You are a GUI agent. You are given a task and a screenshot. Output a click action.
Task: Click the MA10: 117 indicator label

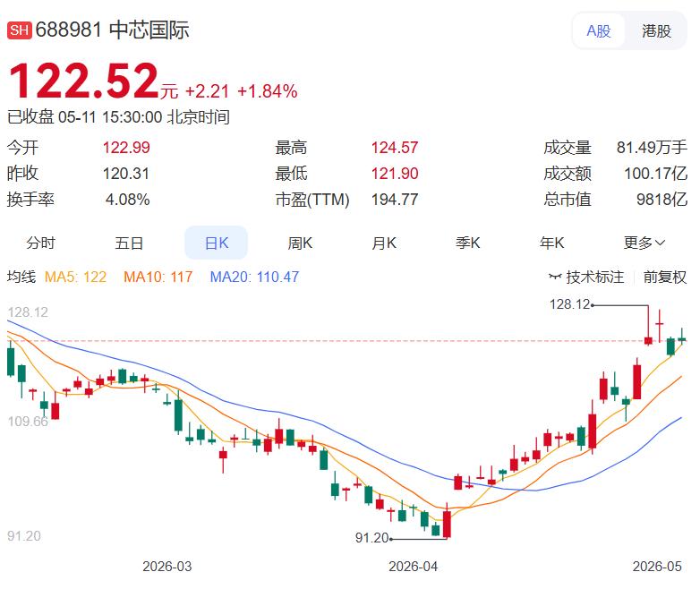point(158,277)
